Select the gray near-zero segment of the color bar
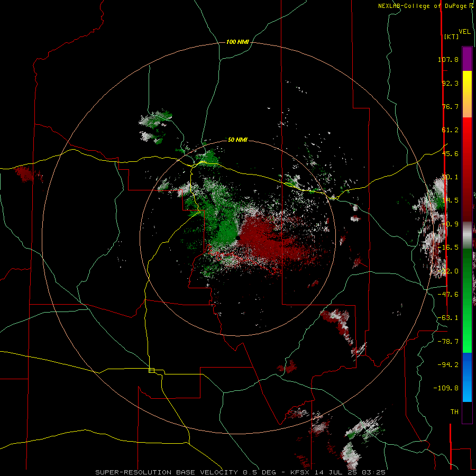The image size is (476, 476). [x=467, y=235]
